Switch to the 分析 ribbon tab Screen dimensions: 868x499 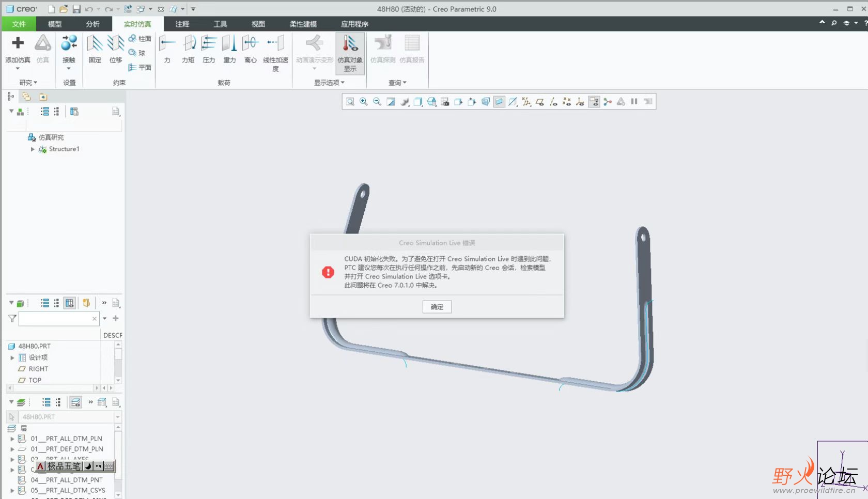92,24
